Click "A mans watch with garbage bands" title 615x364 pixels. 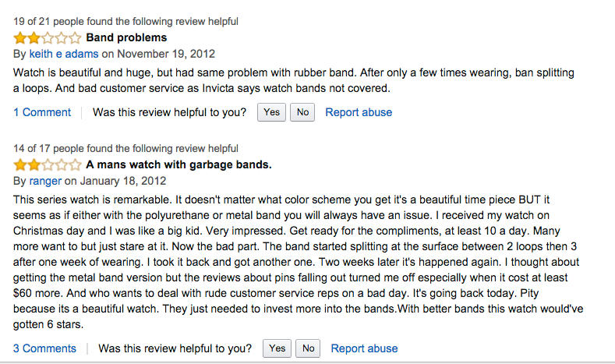pos(178,164)
